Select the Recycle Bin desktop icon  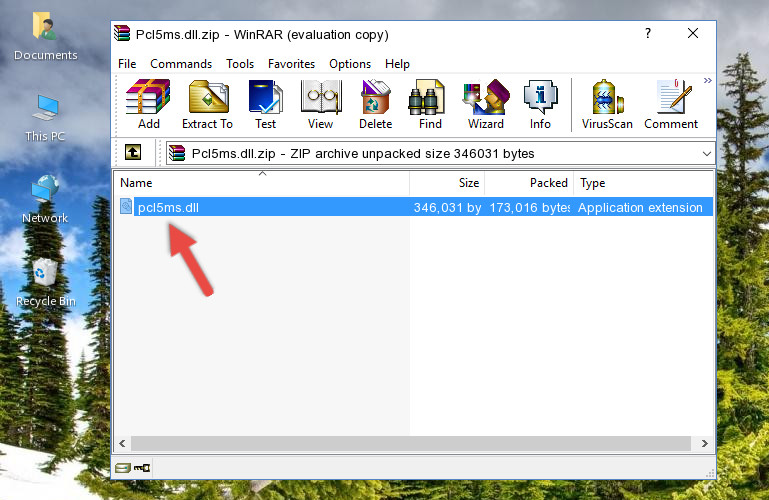pos(46,283)
